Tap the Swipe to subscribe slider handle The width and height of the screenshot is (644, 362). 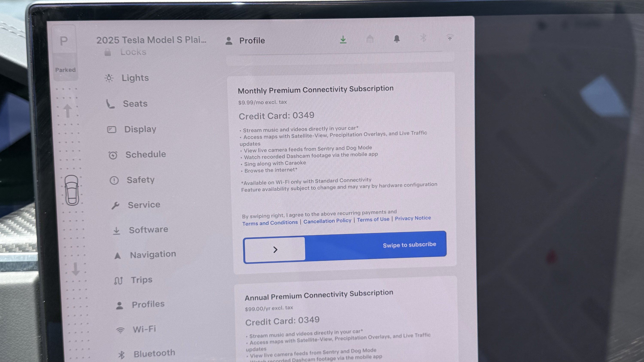coord(275,250)
